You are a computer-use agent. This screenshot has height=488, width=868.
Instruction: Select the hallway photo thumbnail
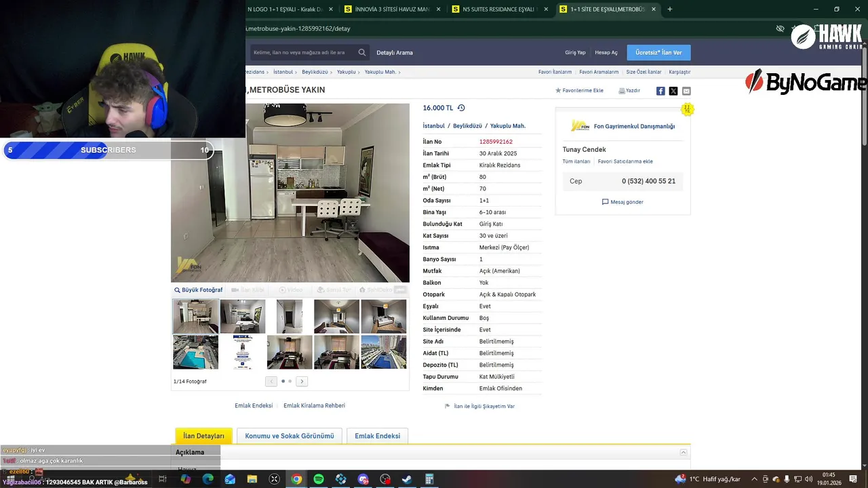(x=290, y=317)
